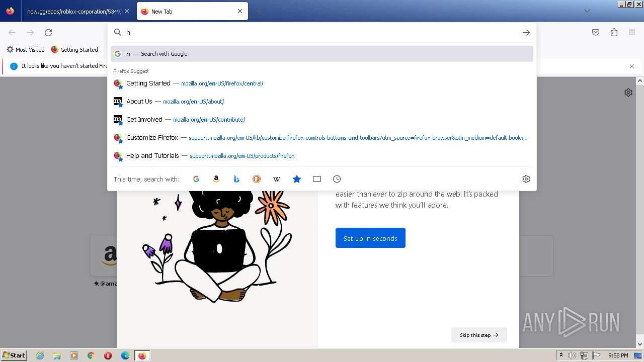Open the Amazon shortcut tile

[x=104, y=256]
